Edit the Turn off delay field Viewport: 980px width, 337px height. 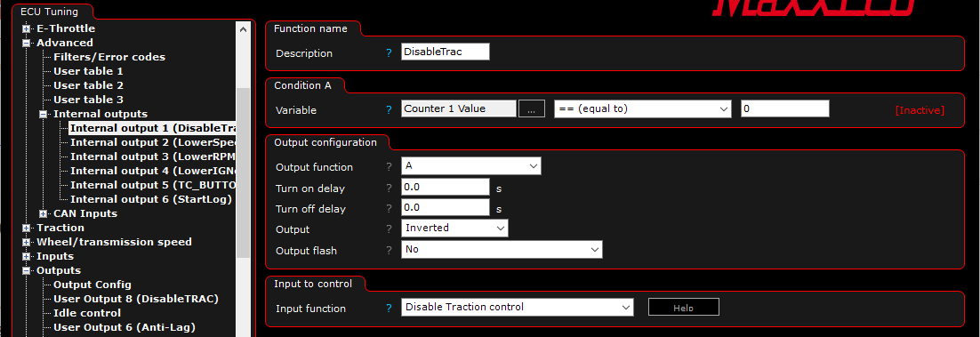click(445, 207)
